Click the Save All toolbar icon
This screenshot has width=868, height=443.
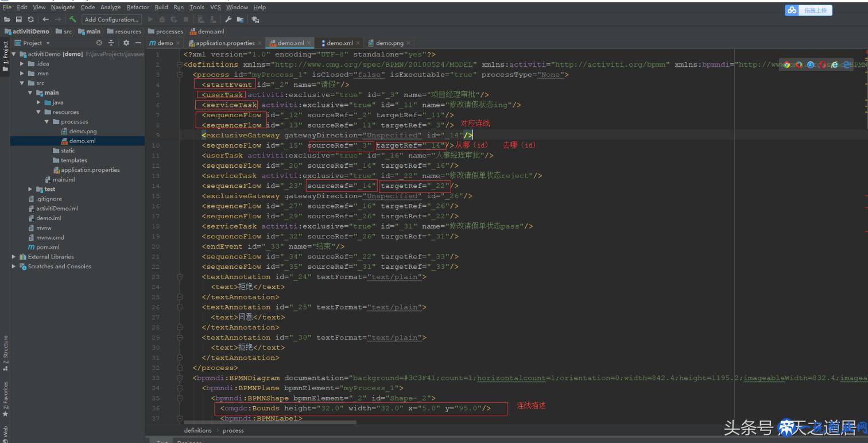18,20
